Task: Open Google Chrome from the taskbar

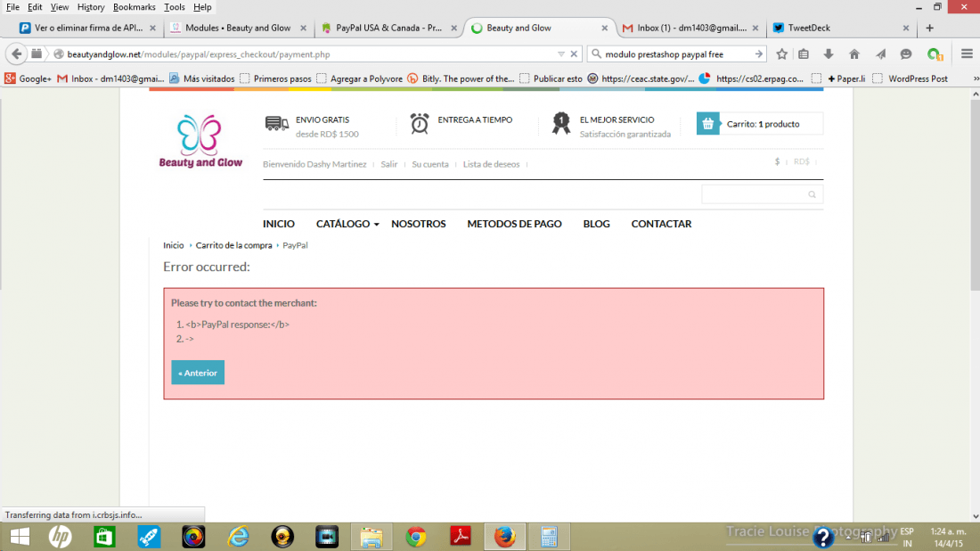Action: coord(416,537)
